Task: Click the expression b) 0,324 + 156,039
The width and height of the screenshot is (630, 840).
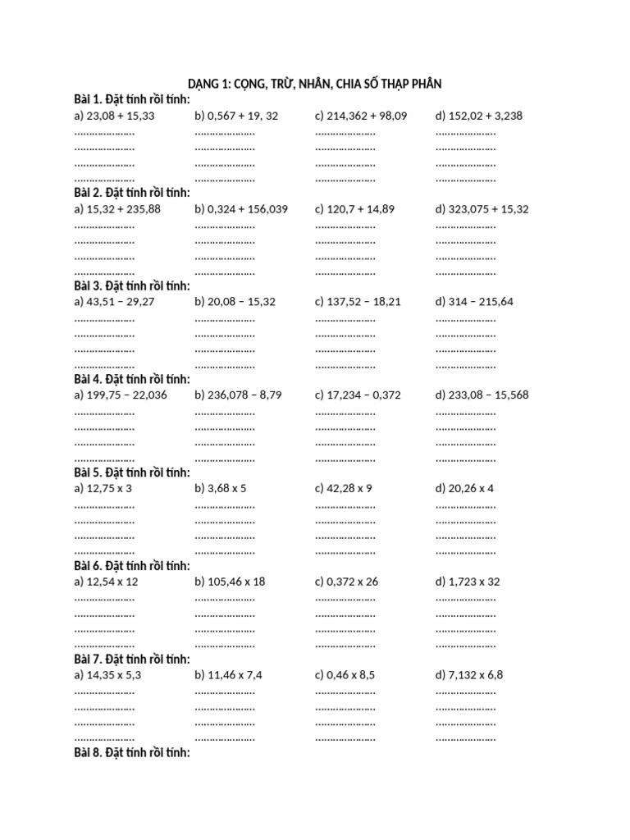Action: coord(241,209)
